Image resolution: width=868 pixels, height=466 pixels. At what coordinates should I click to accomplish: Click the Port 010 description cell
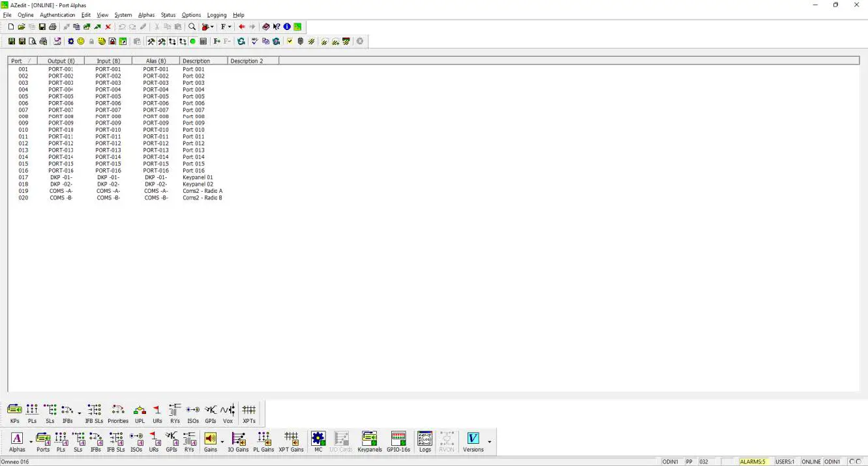(194, 130)
